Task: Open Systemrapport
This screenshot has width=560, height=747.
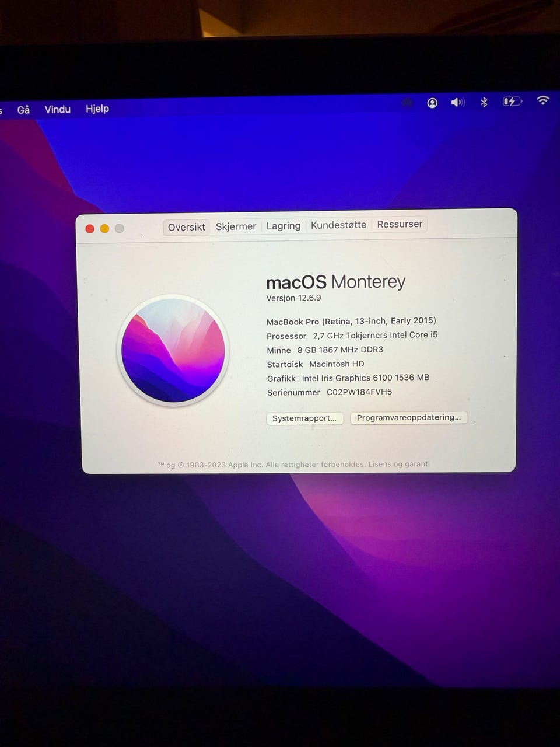Action: [304, 418]
